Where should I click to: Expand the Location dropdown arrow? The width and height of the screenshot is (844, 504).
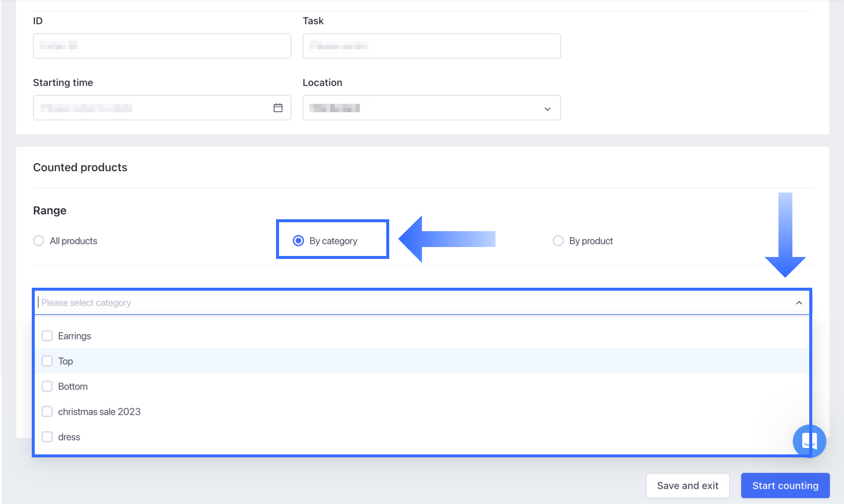pyautogui.click(x=547, y=109)
